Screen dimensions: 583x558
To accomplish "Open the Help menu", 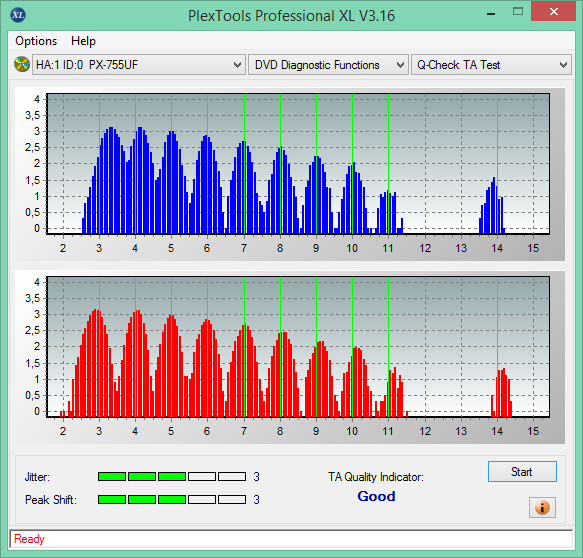I will [x=83, y=41].
